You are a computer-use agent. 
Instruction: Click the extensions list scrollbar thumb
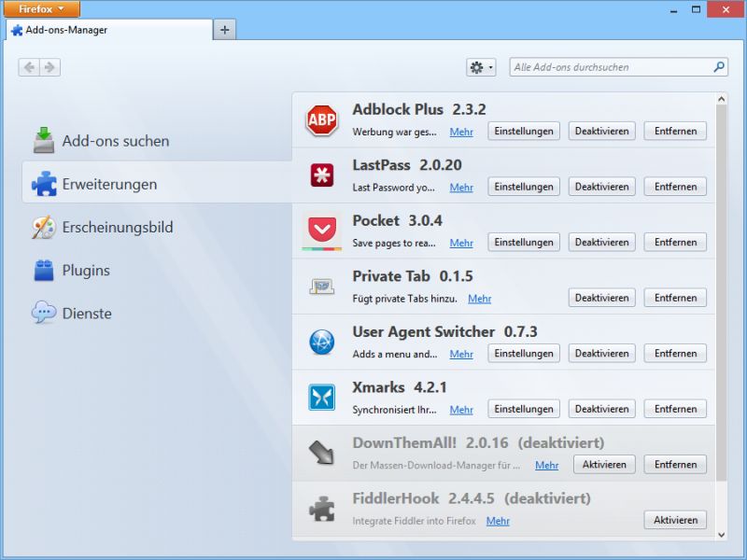(x=721, y=293)
